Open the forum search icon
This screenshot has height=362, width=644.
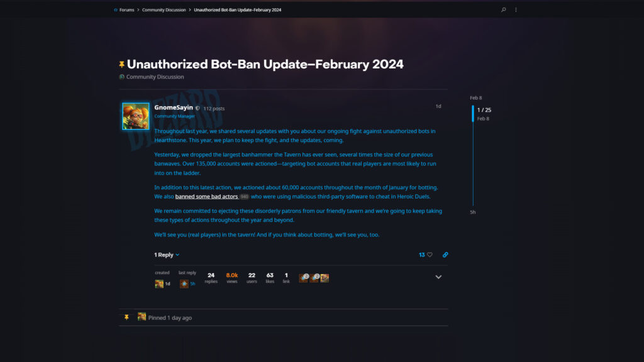(502, 10)
